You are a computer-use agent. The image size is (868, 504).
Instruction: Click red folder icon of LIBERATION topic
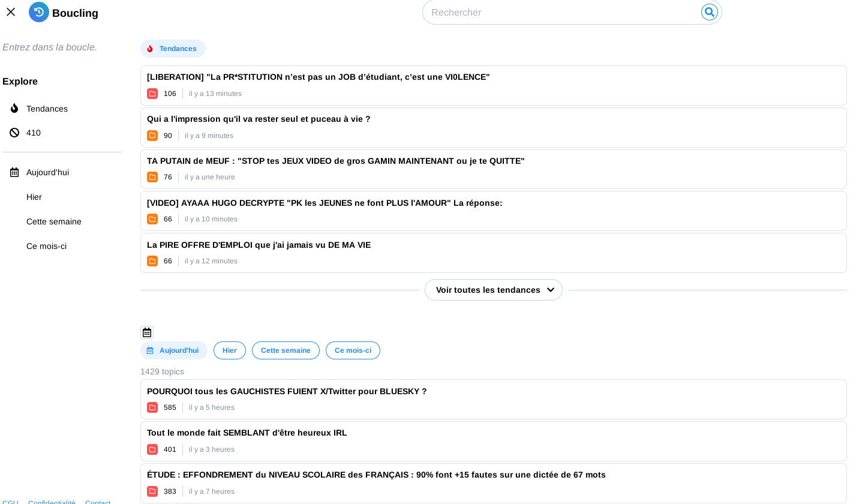click(152, 94)
